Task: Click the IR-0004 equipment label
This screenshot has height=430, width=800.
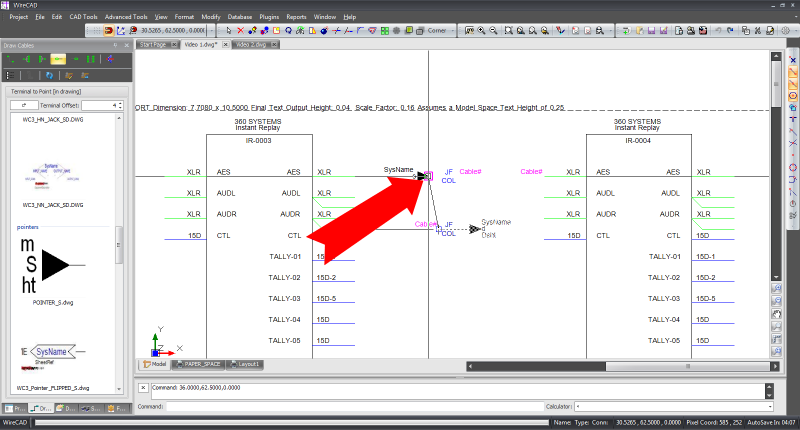Action: (x=638, y=141)
